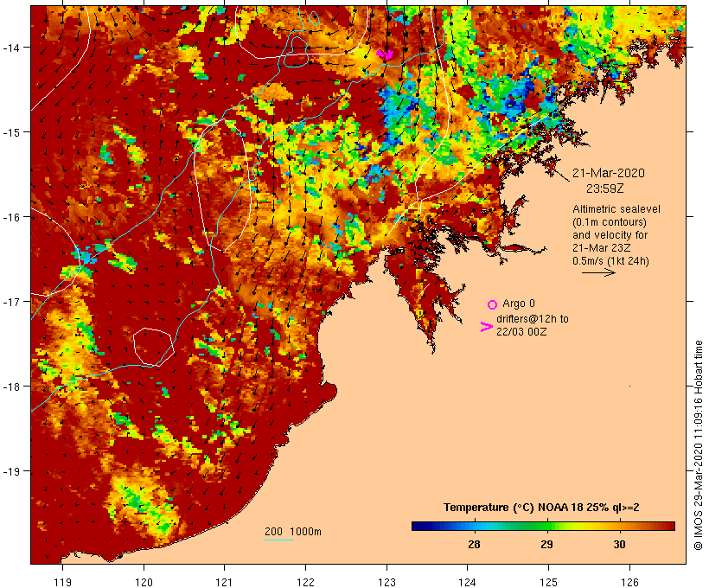
Task: Click the '30' label on the temperature scale
Action: coord(619,544)
